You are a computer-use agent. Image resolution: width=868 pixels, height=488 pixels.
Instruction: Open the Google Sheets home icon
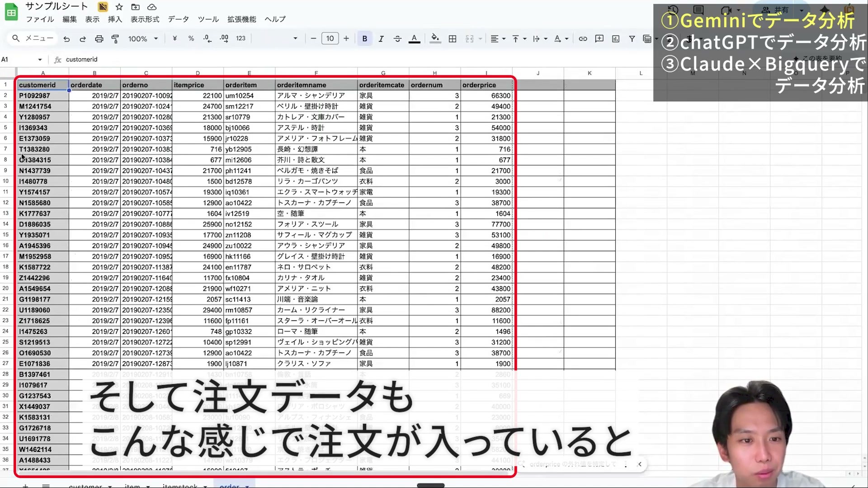point(11,12)
